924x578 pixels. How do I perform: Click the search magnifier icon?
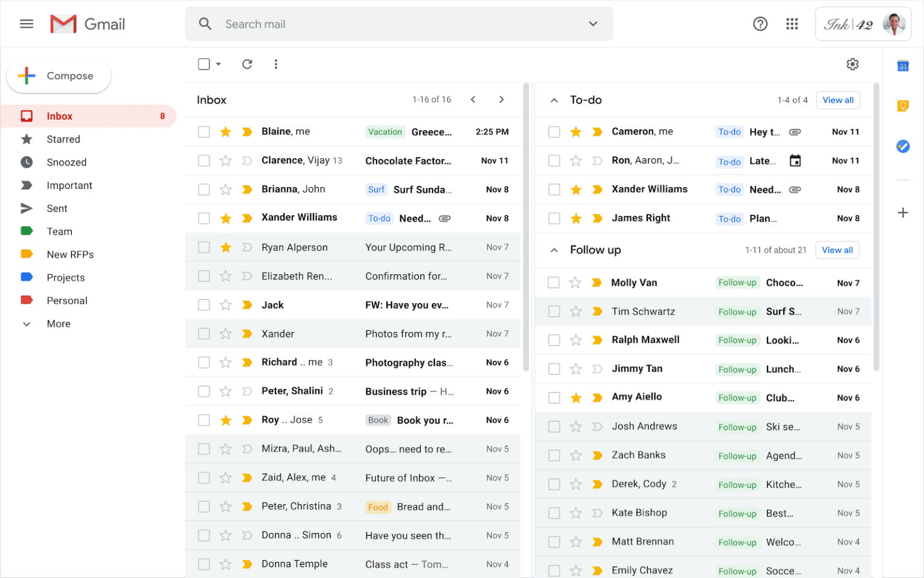[205, 24]
